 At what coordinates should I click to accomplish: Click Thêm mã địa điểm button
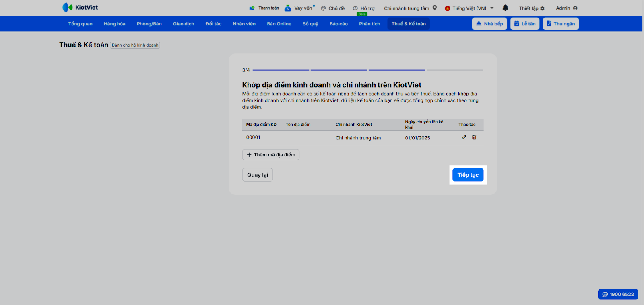tap(270, 155)
